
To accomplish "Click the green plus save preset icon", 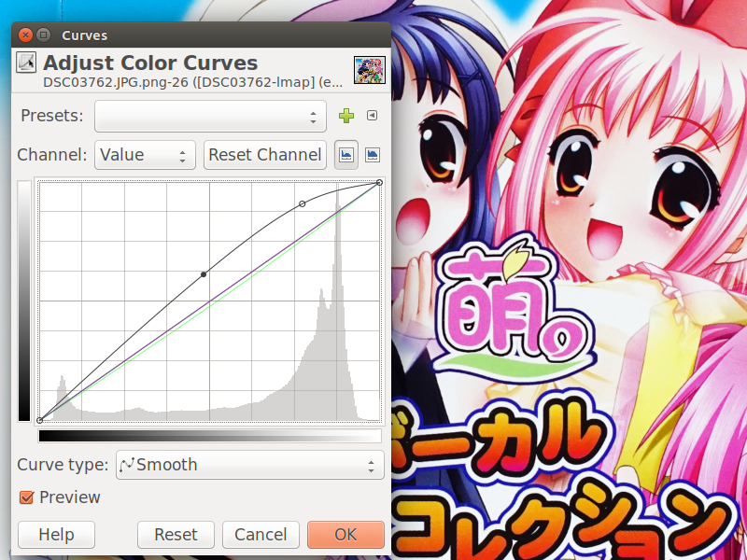I will click(x=346, y=116).
